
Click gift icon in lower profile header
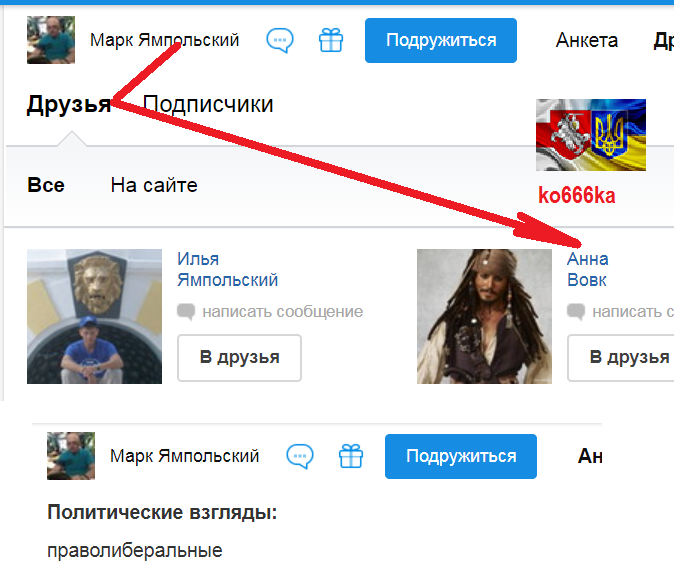pos(351,456)
